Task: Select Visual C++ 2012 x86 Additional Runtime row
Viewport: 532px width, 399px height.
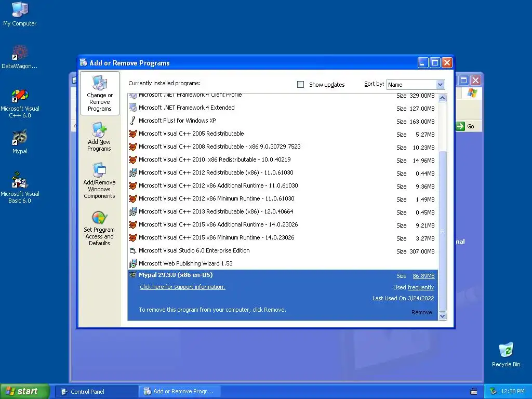Action: tap(283, 185)
